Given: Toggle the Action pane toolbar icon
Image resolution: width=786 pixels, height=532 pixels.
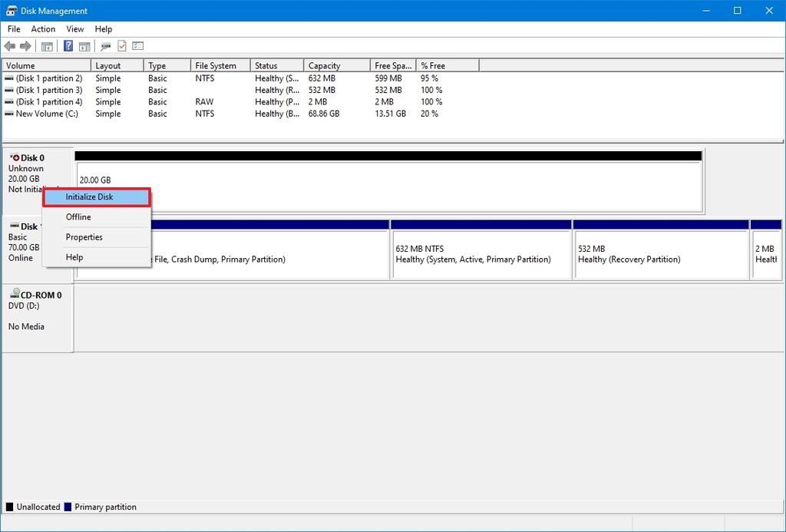Looking at the screenshot, I should pos(84,45).
